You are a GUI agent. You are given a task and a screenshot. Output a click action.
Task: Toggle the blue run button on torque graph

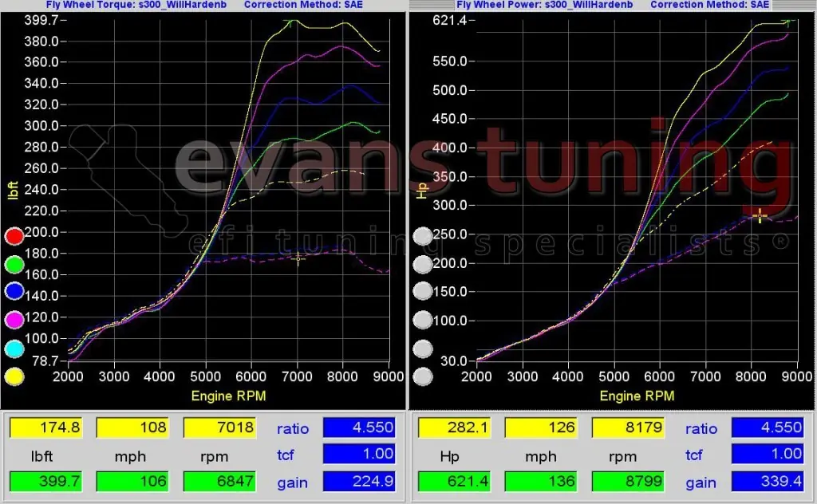(14, 292)
